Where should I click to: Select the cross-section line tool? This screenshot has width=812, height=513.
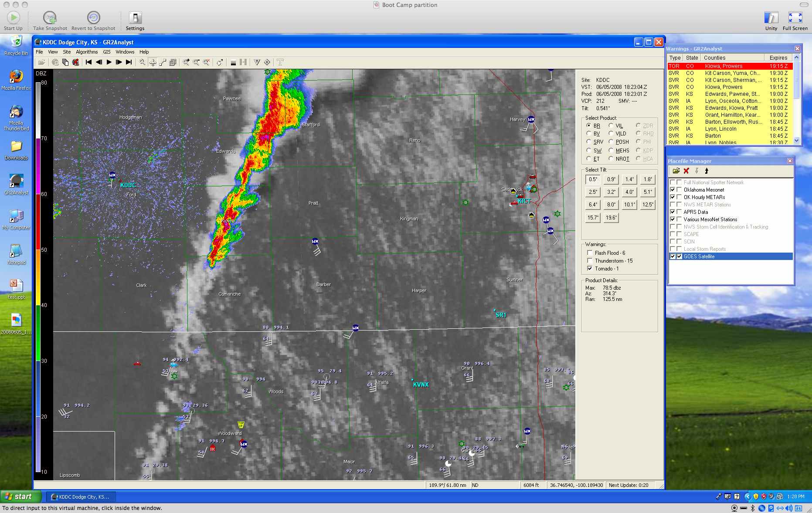163,62
